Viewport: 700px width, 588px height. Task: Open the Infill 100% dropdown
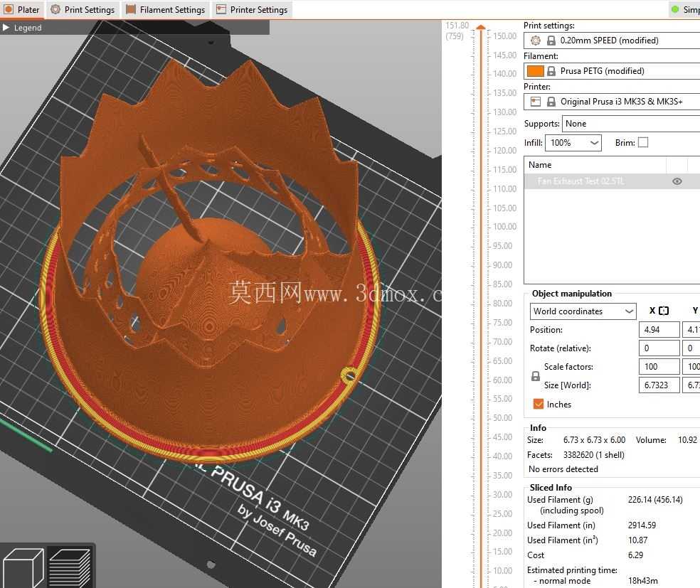coord(573,143)
